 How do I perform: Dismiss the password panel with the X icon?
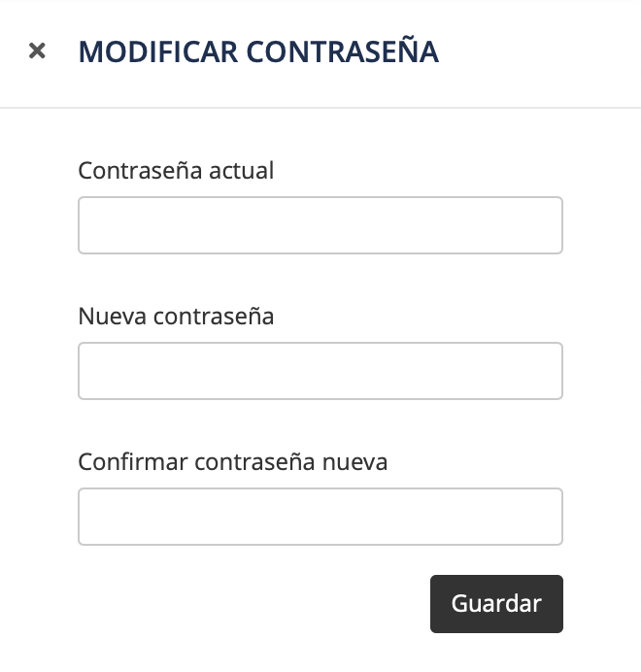[x=37, y=50]
